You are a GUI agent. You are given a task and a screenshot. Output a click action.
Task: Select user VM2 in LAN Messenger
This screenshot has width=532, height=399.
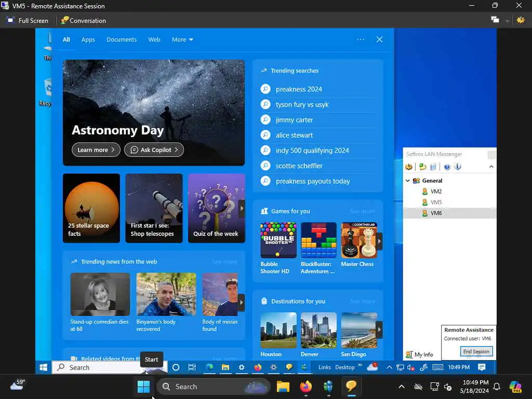[436, 191]
